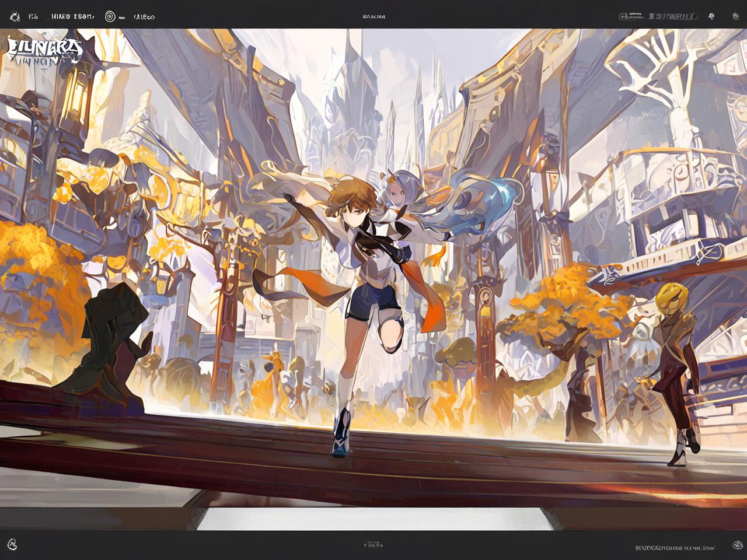Click the text link at bottom right

tap(675, 548)
